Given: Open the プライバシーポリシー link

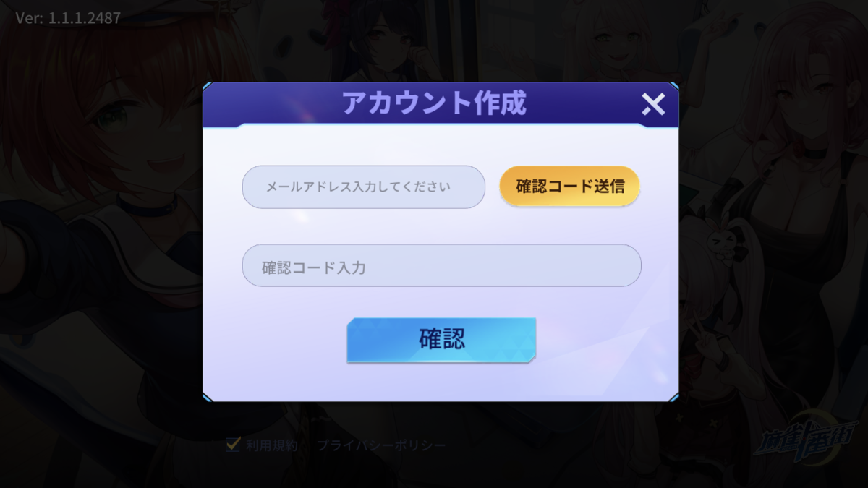Looking at the screenshot, I should [381, 445].
